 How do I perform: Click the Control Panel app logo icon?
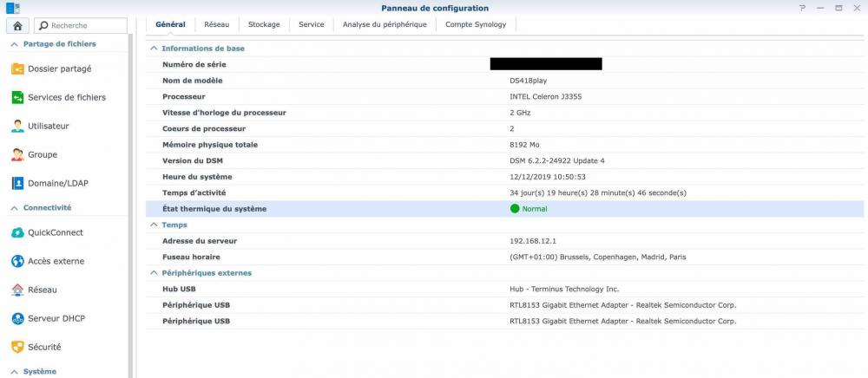click(13, 9)
